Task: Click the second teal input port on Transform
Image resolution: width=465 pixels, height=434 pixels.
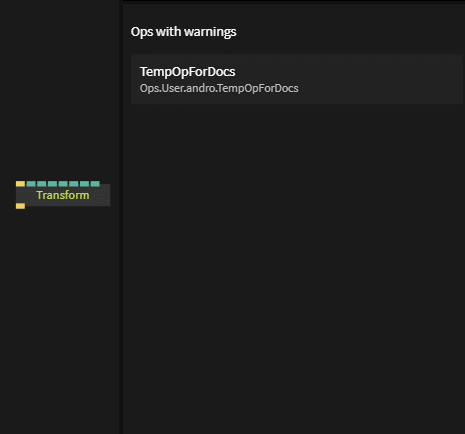Action: click(x=42, y=184)
